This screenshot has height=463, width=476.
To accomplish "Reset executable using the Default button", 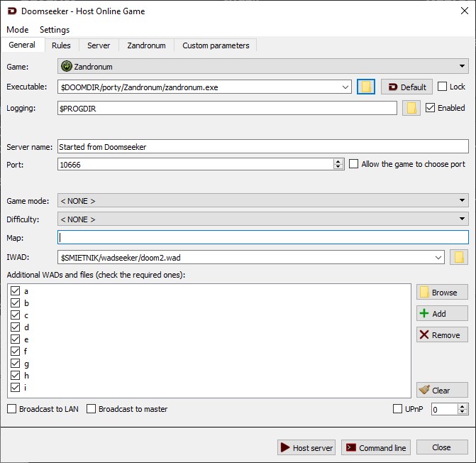I will tap(406, 87).
